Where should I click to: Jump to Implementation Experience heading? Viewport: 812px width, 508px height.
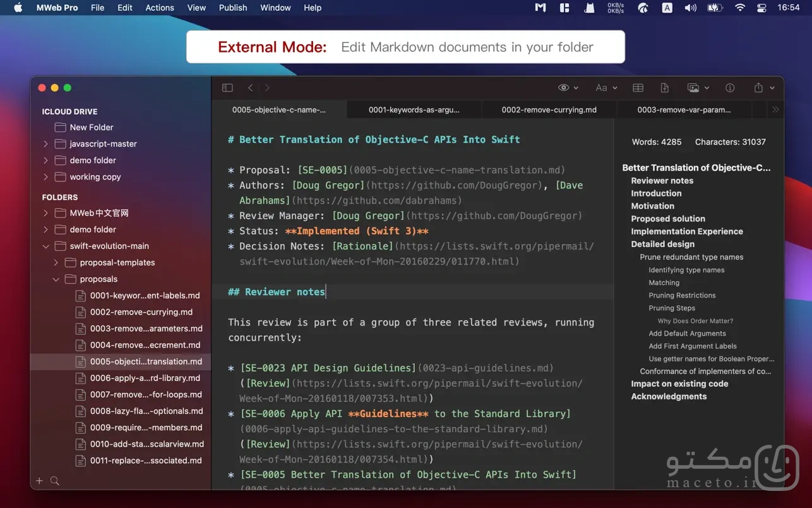click(x=687, y=231)
